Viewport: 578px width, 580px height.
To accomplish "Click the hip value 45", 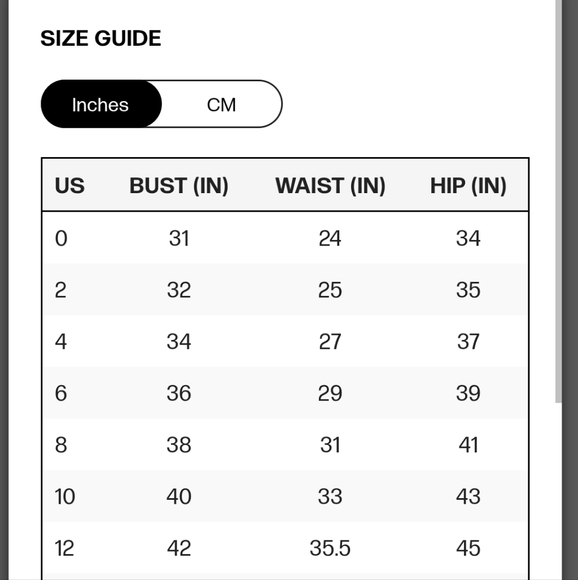I will (x=468, y=548).
